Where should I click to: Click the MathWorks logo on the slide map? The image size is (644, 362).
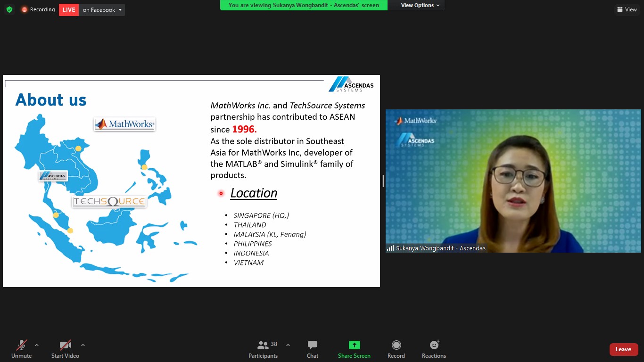(124, 124)
